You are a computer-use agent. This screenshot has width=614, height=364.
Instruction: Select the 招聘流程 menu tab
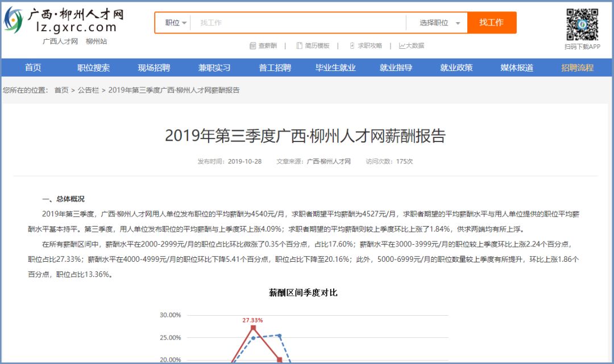click(x=576, y=67)
